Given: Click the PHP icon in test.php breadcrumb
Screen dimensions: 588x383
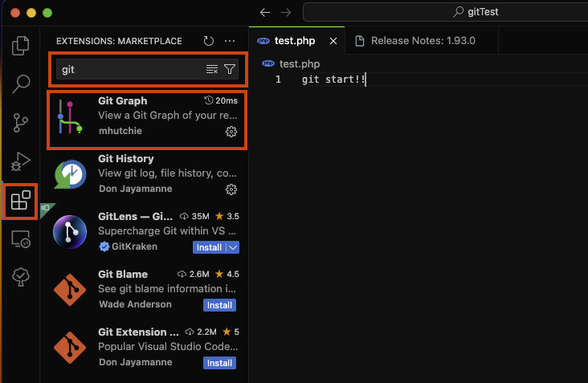Looking at the screenshot, I should pos(268,63).
